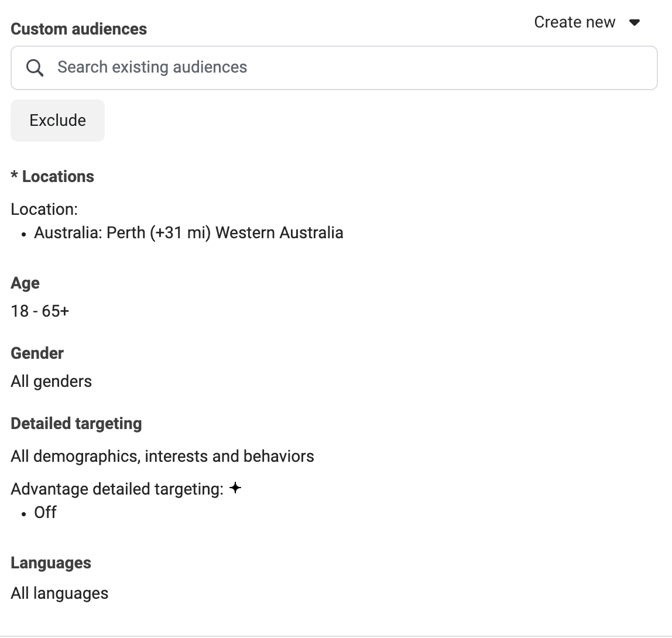Viewport: 672px width, 638px height.
Task: Click the Location: label
Action: point(44,209)
